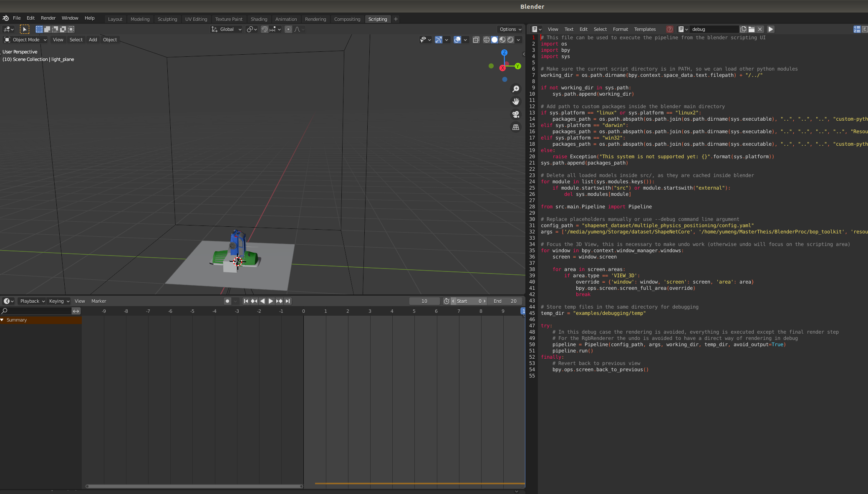The height and width of the screenshot is (494, 868).
Task: Enable wireframe shading mode
Action: click(487, 39)
